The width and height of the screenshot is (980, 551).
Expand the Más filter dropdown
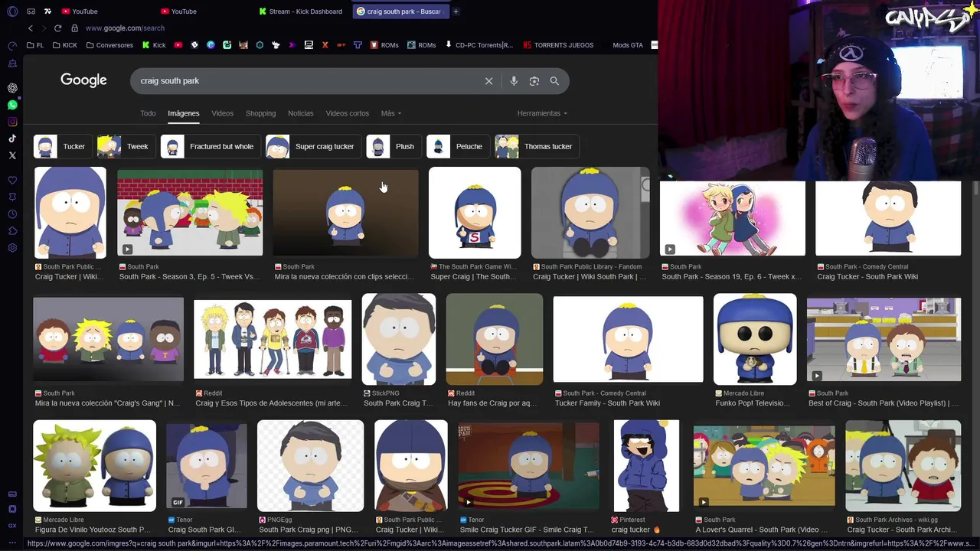(x=390, y=113)
